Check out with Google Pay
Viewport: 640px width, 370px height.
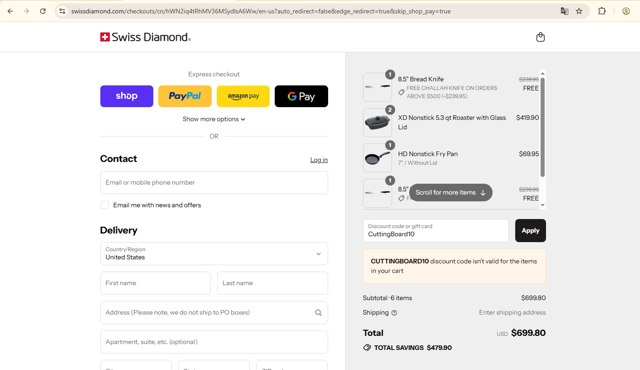301,96
